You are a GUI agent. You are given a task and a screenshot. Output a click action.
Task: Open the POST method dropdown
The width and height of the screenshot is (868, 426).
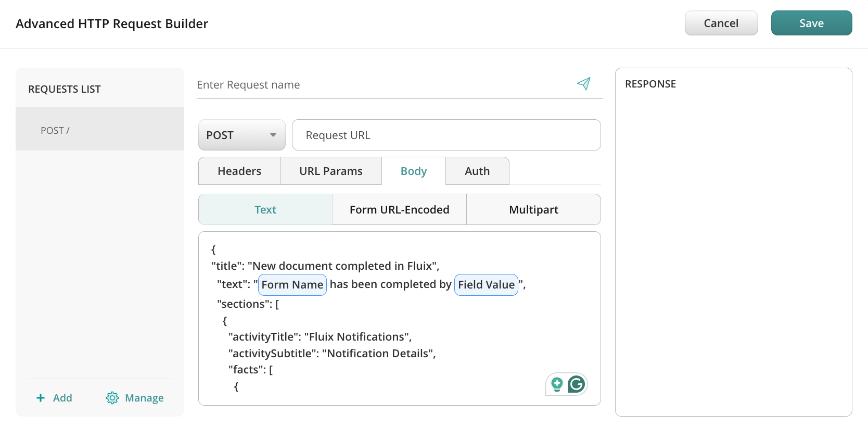241,135
